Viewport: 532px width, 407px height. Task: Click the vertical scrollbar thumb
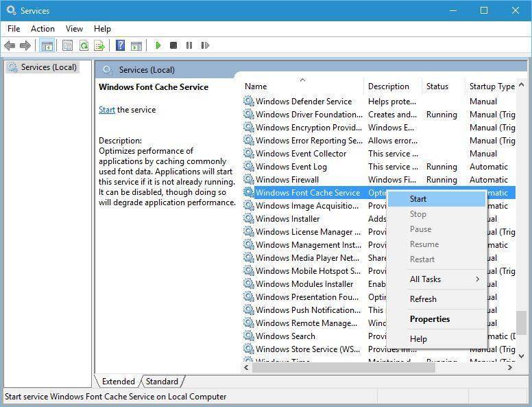tap(522, 323)
